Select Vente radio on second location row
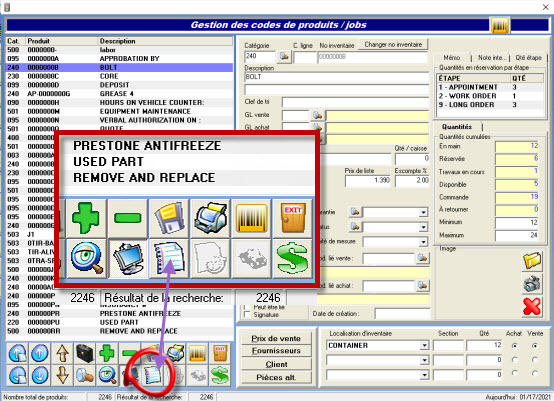This screenshot has height=401, width=554. point(535,360)
